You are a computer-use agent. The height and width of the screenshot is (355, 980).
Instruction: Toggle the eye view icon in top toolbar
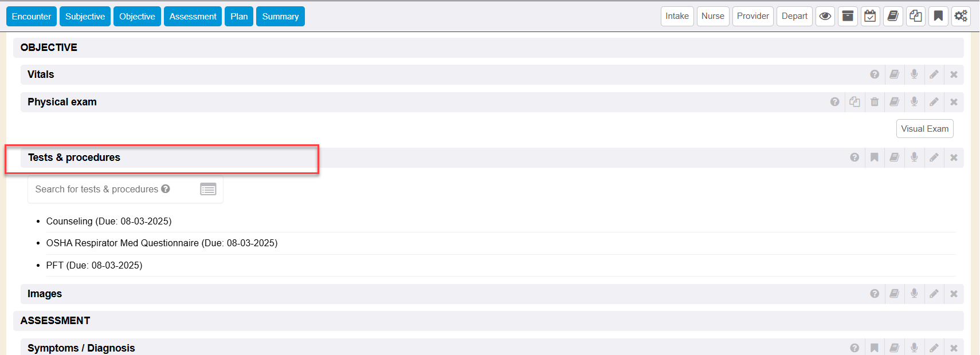click(825, 16)
